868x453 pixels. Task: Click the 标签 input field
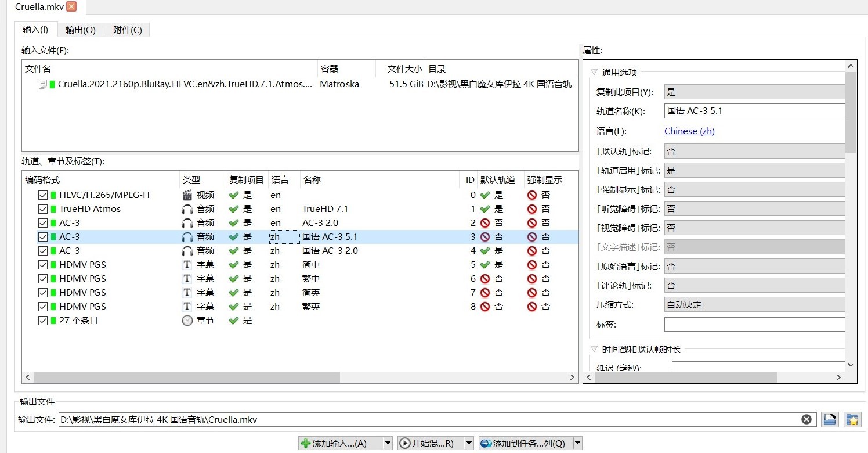coord(754,324)
